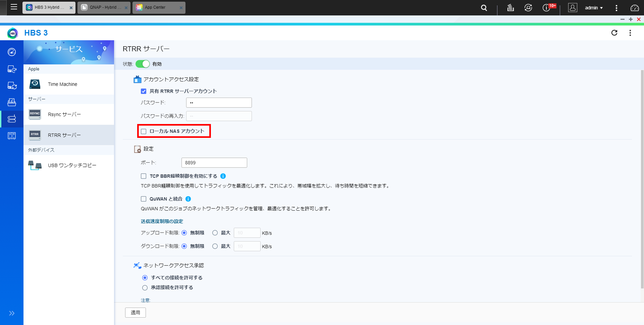Image resolution: width=644 pixels, height=325 pixels.
Task: Switch to the App Center tab
Action: click(159, 7)
